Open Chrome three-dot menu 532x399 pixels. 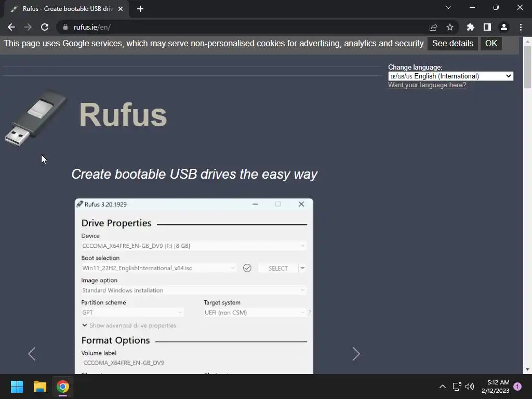click(521, 27)
